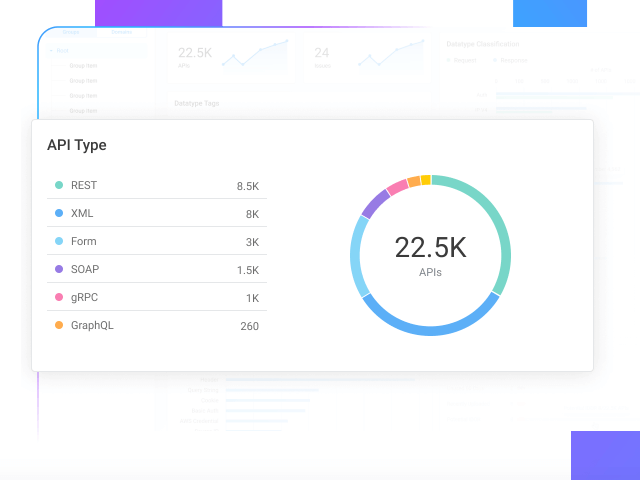This screenshot has width=640, height=480.
Task: Click the 3K value for Form
Action: pos(252,242)
